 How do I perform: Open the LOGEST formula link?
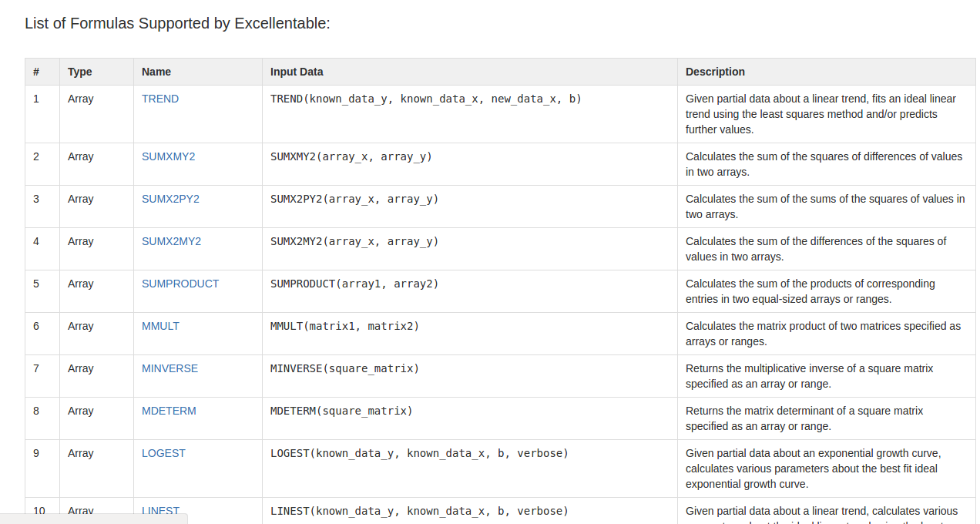coord(163,453)
